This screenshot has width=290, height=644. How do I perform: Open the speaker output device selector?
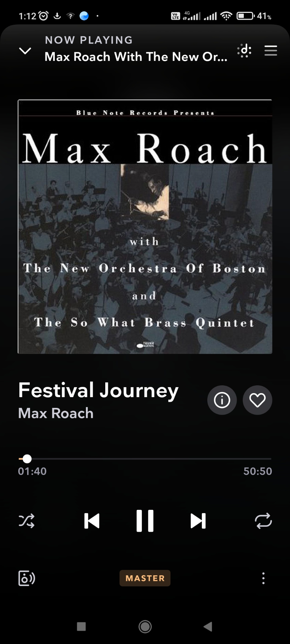[26, 578]
